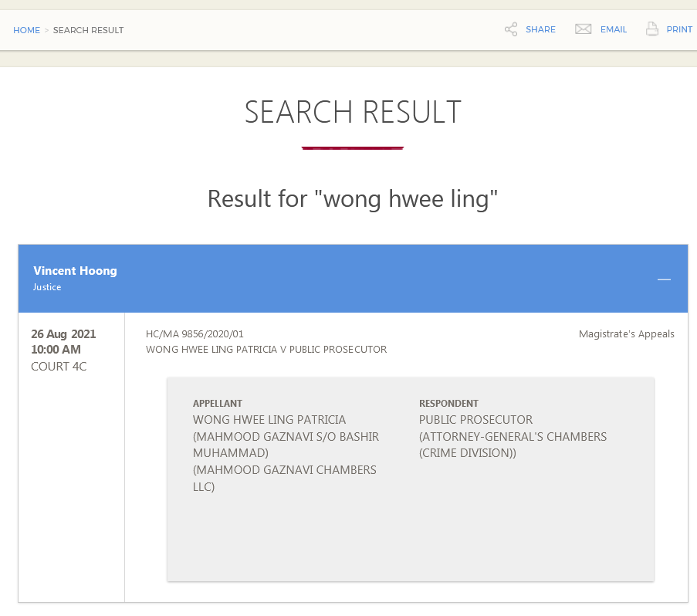The image size is (697, 616).
Task: Click the SEARCH RESULT breadcrumb item
Action: tap(88, 30)
